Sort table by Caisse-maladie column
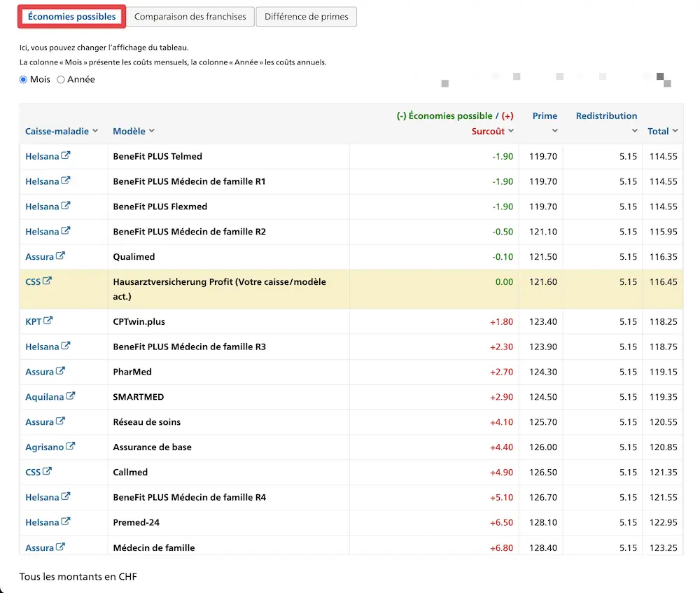The height and width of the screenshot is (593, 700). tap(62, 131)
